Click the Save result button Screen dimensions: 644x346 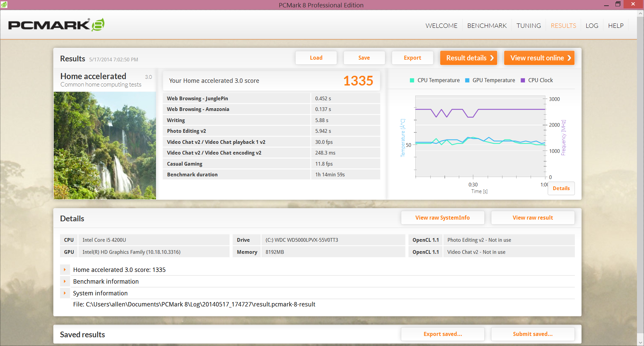(364, 58)
